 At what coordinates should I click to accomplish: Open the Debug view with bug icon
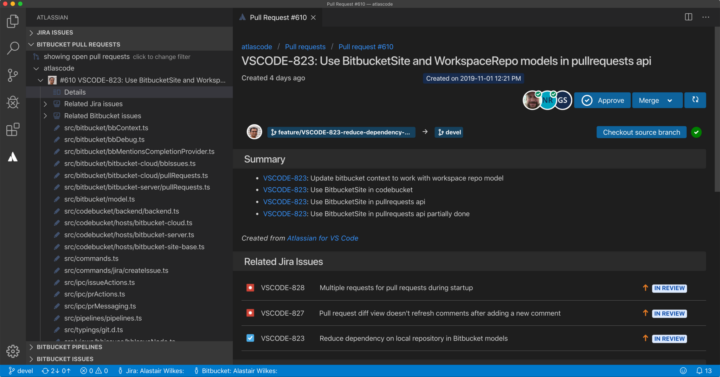(13, 102)
